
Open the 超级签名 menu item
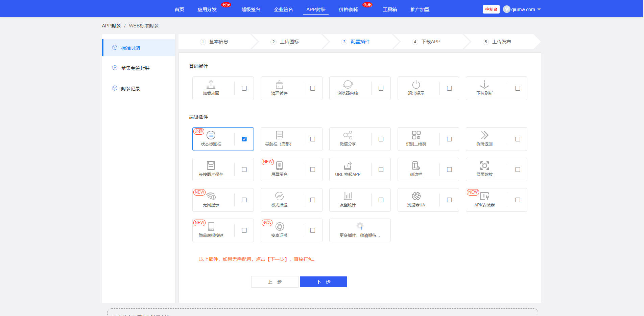point(251,9)
